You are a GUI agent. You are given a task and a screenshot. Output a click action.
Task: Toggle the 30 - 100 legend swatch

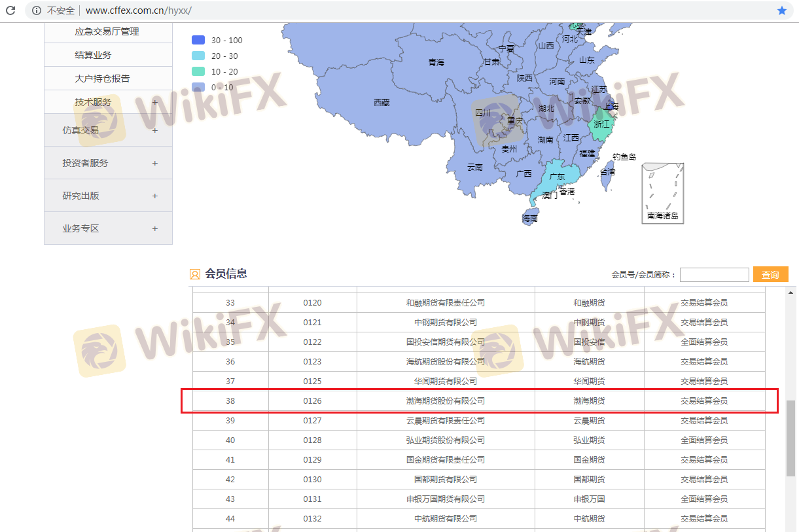pyautogui.click(x=198, y=41)
